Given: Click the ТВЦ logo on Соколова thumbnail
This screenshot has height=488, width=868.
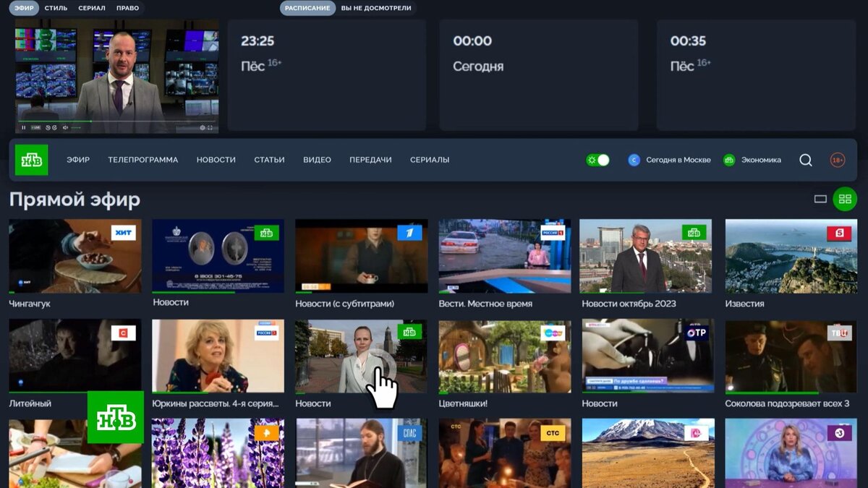Looking at the screenshot, I should (x=840, y=333).
